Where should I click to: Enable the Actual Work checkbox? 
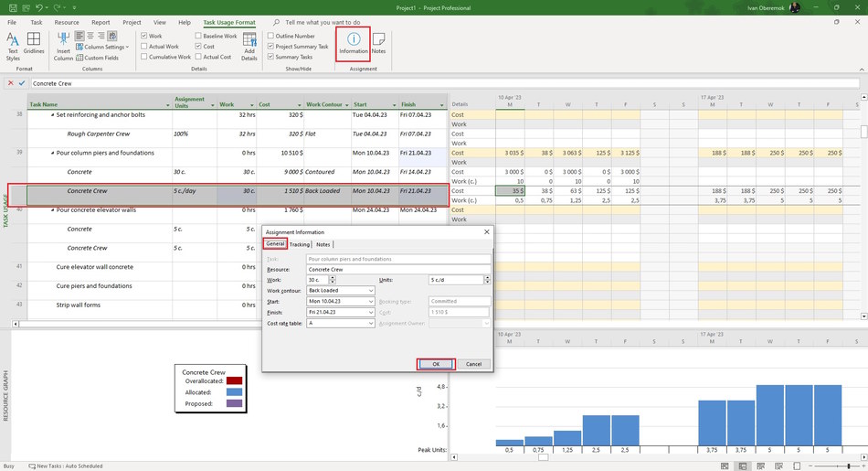click(x=144, y=47)
